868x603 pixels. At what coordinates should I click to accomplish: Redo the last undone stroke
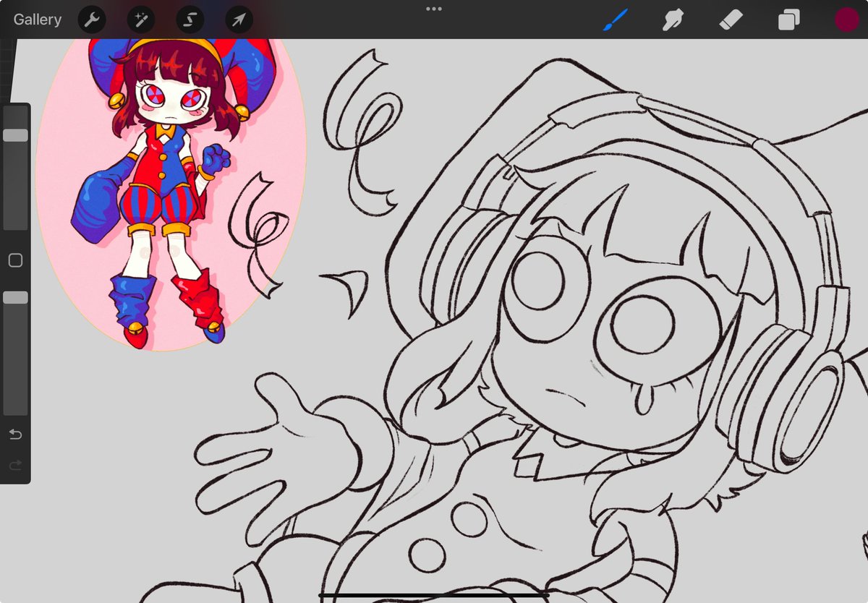click(15, 465)
